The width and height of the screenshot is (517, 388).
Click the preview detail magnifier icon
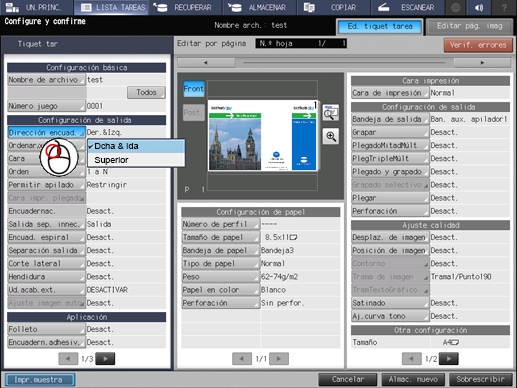331,113
